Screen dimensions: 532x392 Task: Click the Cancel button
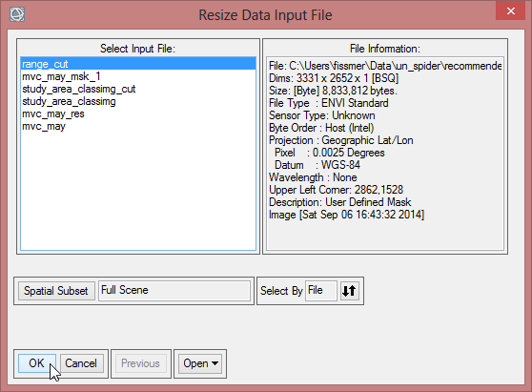[x=81, y=363]
